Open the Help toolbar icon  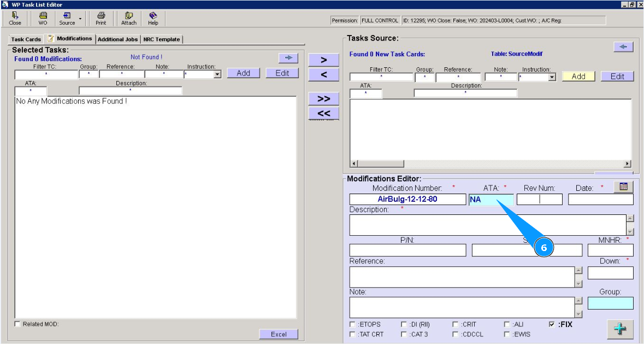(x=153, y=19)
